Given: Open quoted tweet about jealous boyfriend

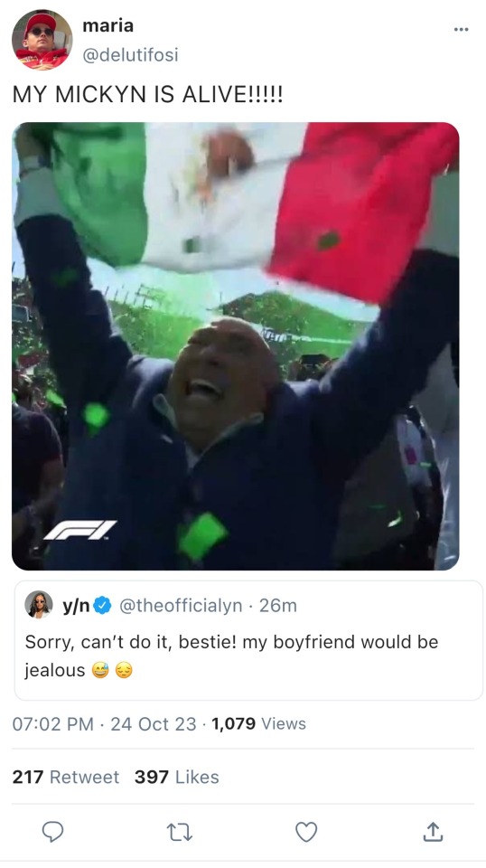Looking at the screenshot, I should tap(248, 640).
